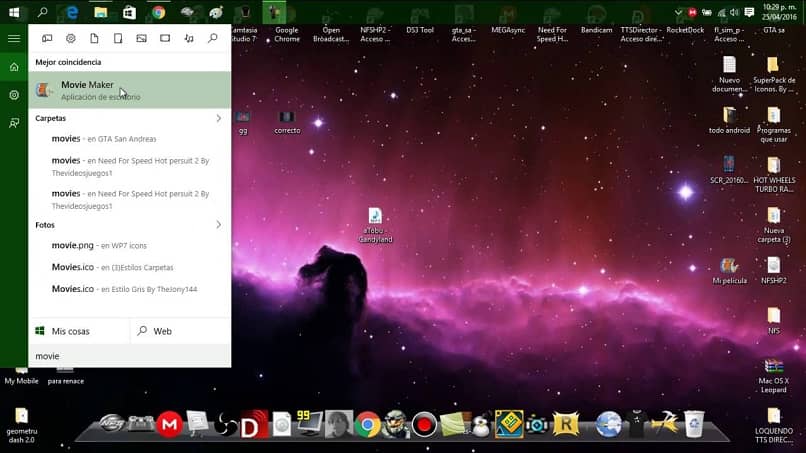Click the Windows Start button
806x453 pixels.
coord(14,12)
